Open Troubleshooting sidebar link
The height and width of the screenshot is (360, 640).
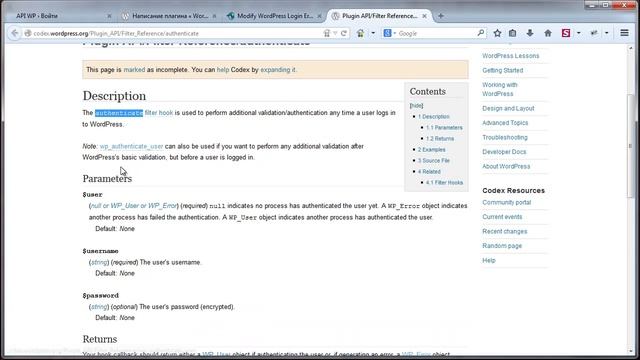click(x=505, y=138)
